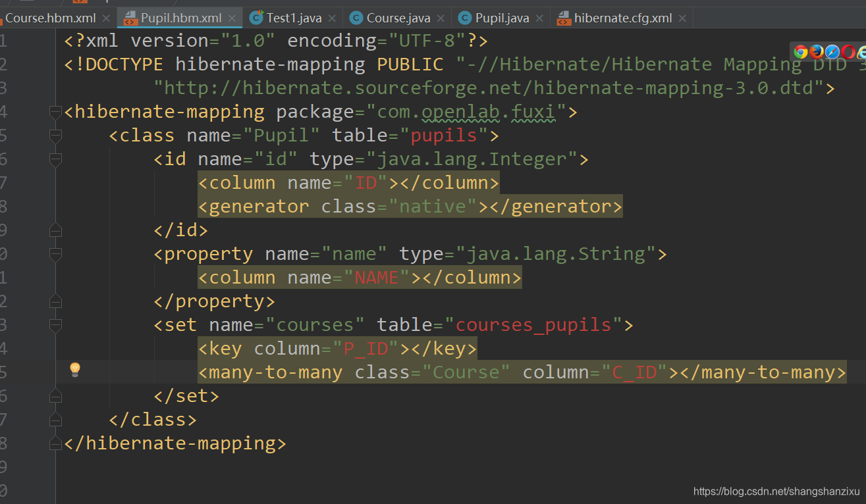Close the Pupil.hbm.xml tab
Screen dimensions: 866x504
click(x=231, y=18)
